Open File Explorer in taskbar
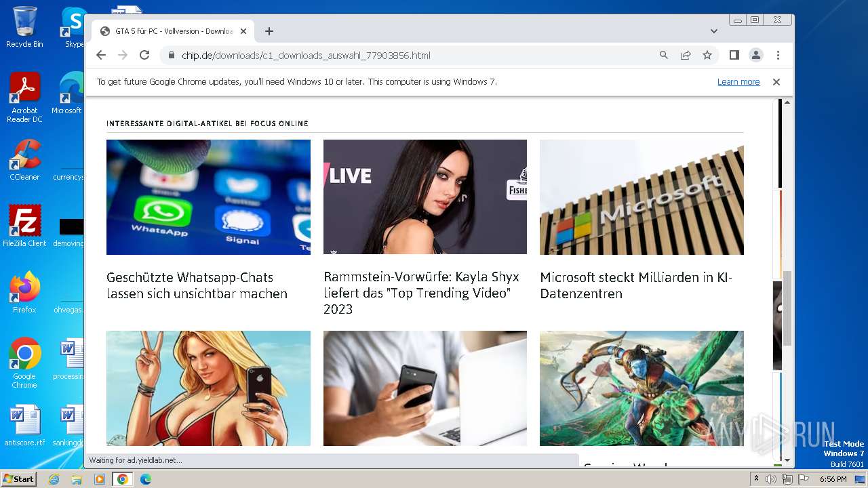Screen dimensions: 868x488 point(77,479)
